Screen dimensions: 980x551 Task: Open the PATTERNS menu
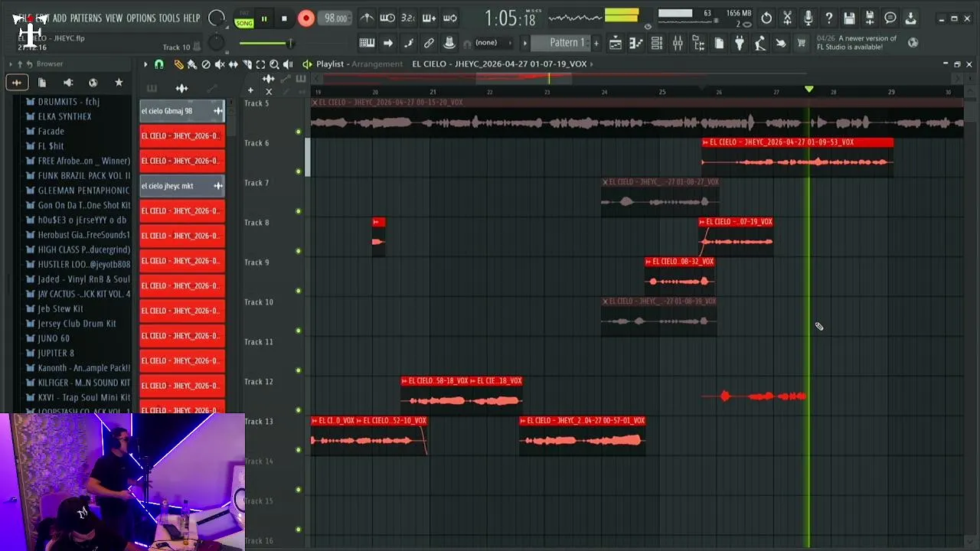[x=86, y=18]
